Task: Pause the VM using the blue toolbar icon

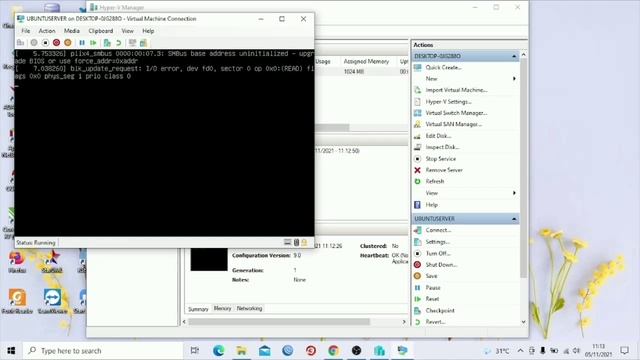Action: 82,43
